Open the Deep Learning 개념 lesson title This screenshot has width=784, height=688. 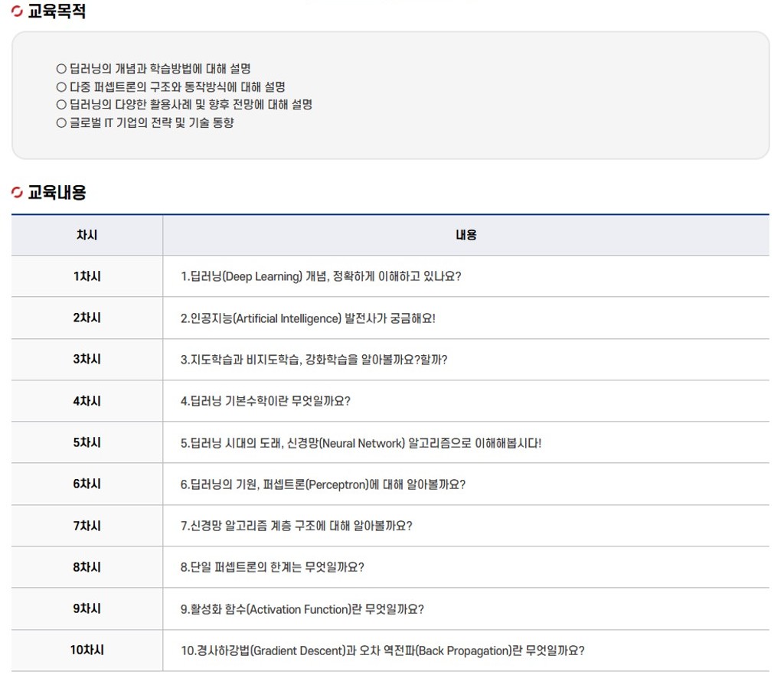pos(321,276)
